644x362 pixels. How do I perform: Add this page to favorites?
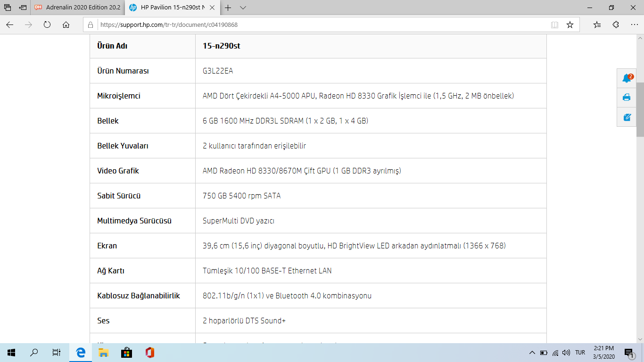[570, 25]
